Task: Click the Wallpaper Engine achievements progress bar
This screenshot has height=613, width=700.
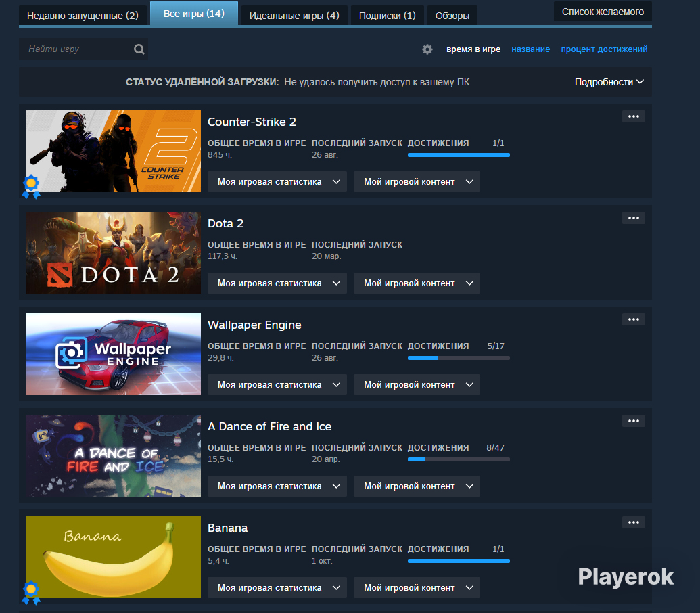Action: click(x=459, y=358)
